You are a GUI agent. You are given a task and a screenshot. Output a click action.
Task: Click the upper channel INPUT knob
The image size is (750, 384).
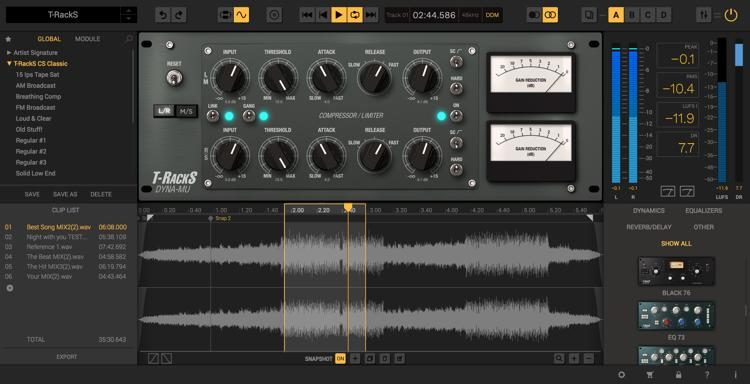tap(230, 77)
